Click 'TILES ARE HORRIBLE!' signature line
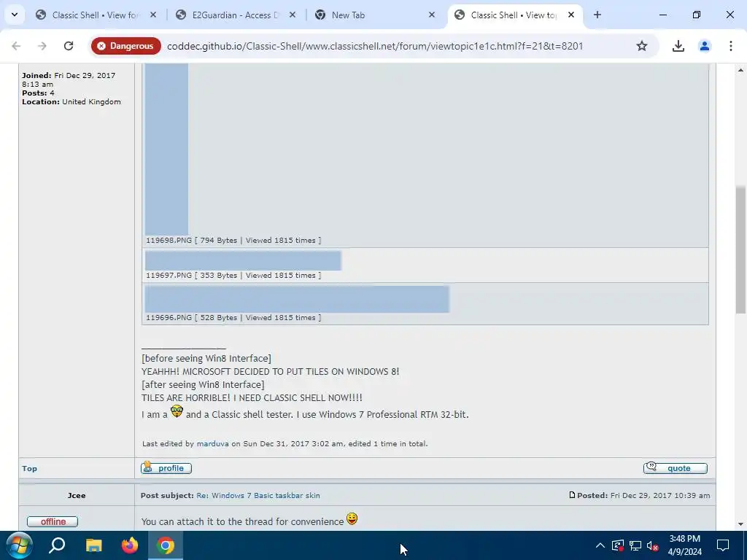 tap(252, 397)
